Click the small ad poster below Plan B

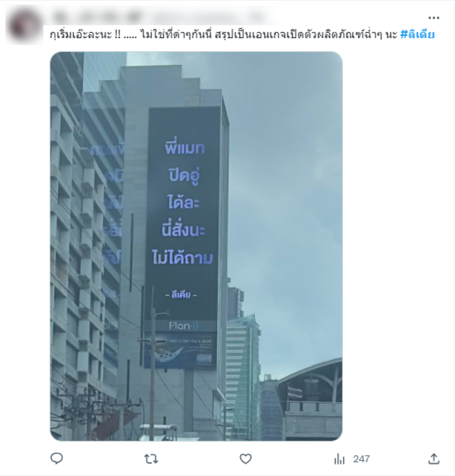tap(180, 350)
